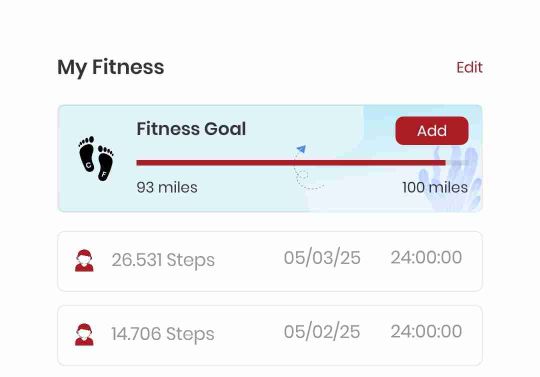
Task: Click the 24:00:00 time on the 05/03/25 row
Action: click(x=426, y=257)
